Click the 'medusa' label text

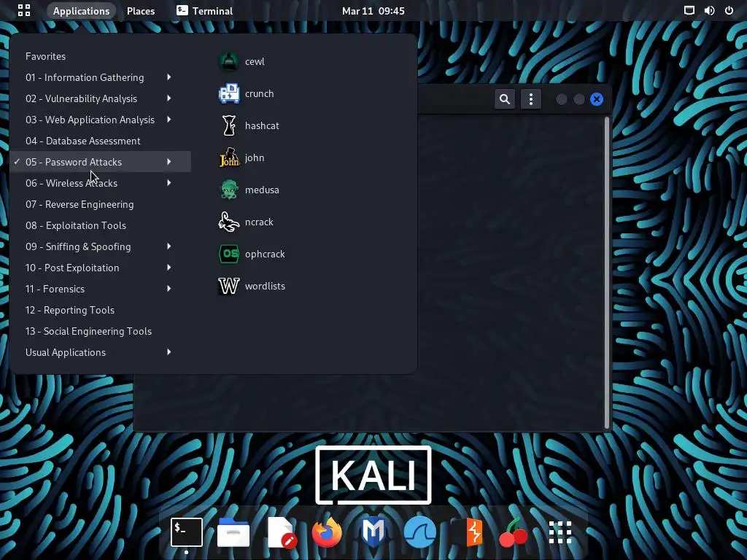point(262,190)
